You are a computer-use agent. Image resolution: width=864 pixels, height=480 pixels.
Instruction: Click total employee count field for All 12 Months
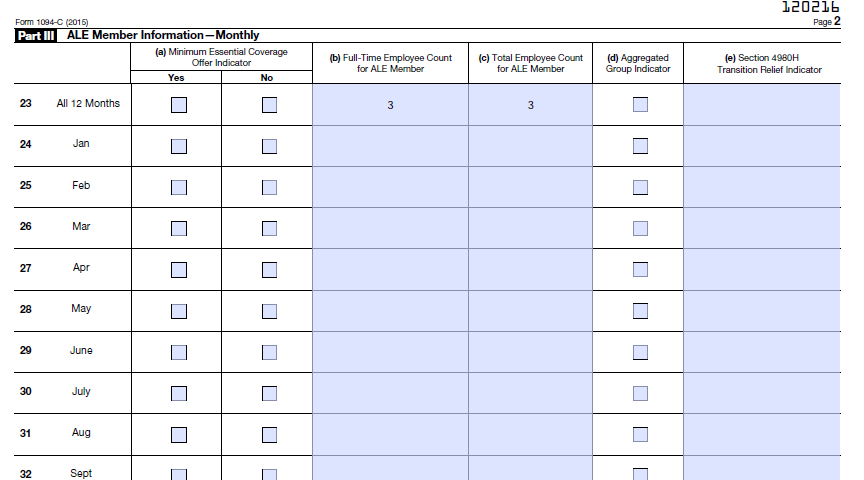coord(531,105)
